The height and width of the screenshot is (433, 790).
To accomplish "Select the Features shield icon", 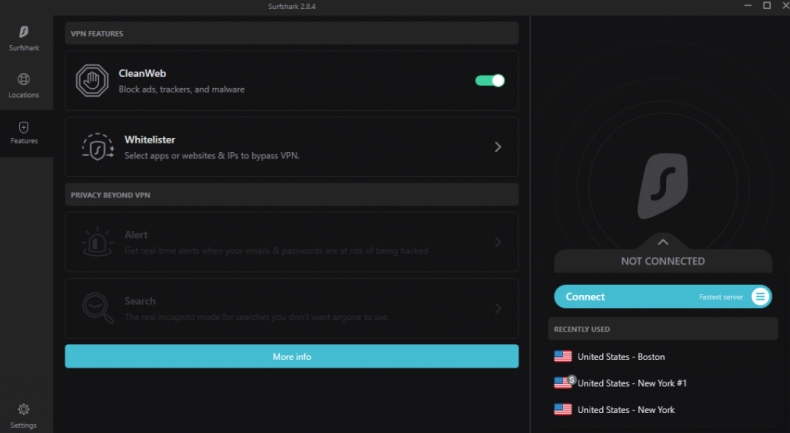I will point(24,127).
